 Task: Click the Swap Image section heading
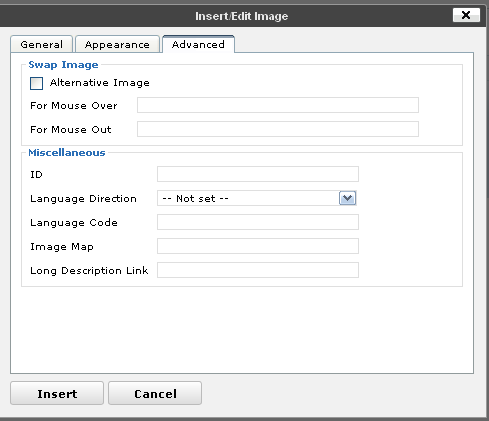63,65
